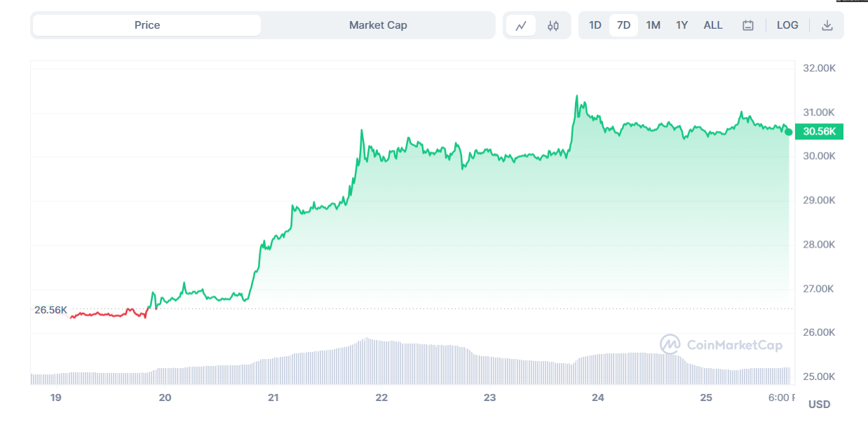Viewport: 868px width, 427px height.
Task: Show ALL time price history
Action: pos(713,25)
